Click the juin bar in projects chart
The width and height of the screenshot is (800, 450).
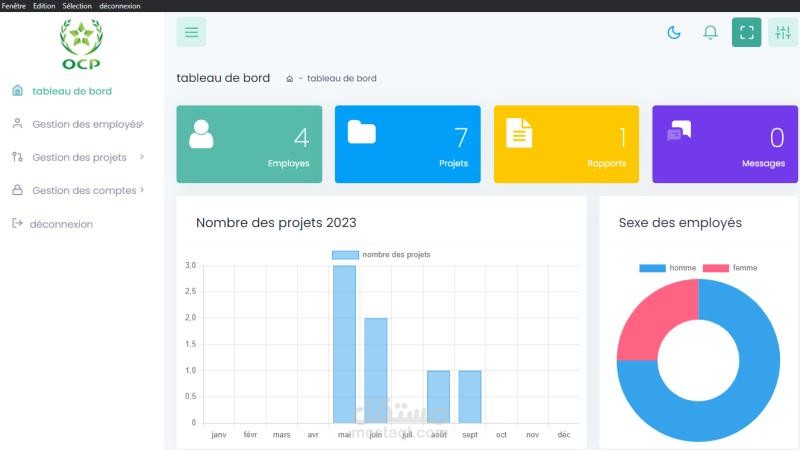pos(376,370)
